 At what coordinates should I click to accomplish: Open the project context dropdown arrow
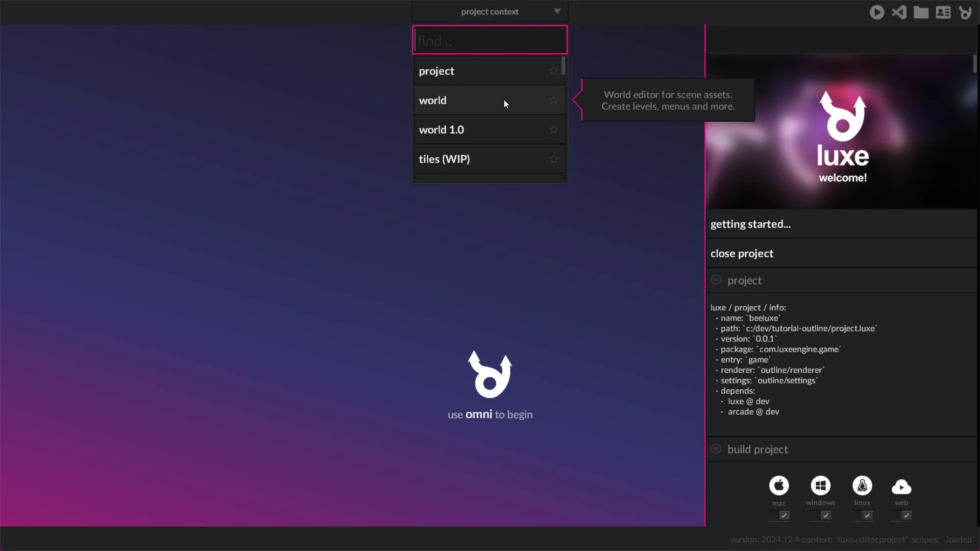[557, 11]
